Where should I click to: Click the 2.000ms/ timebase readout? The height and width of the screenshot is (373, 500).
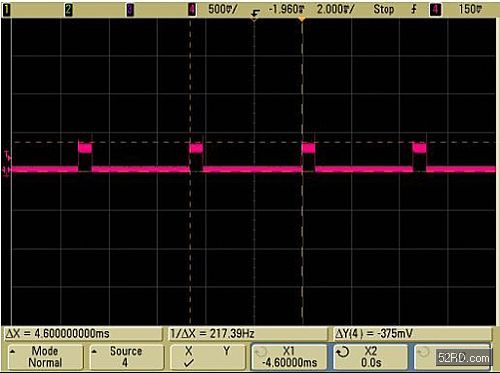[x=335, y=9]
